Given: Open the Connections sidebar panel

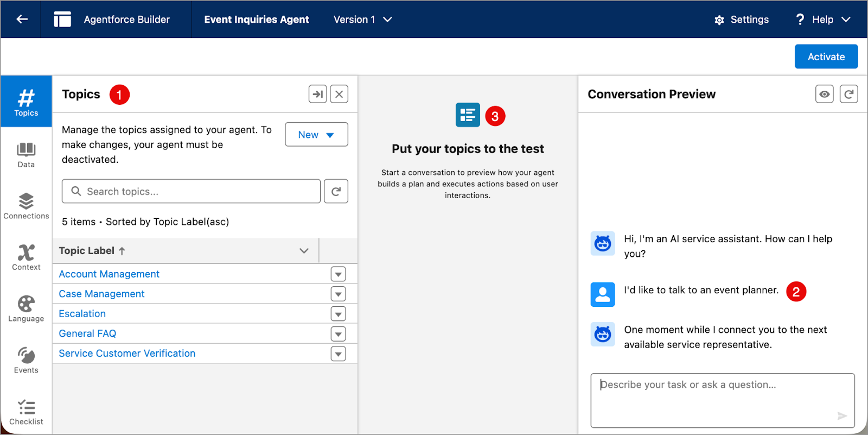Looking at the screenshot, I should (x=26, y=206).
